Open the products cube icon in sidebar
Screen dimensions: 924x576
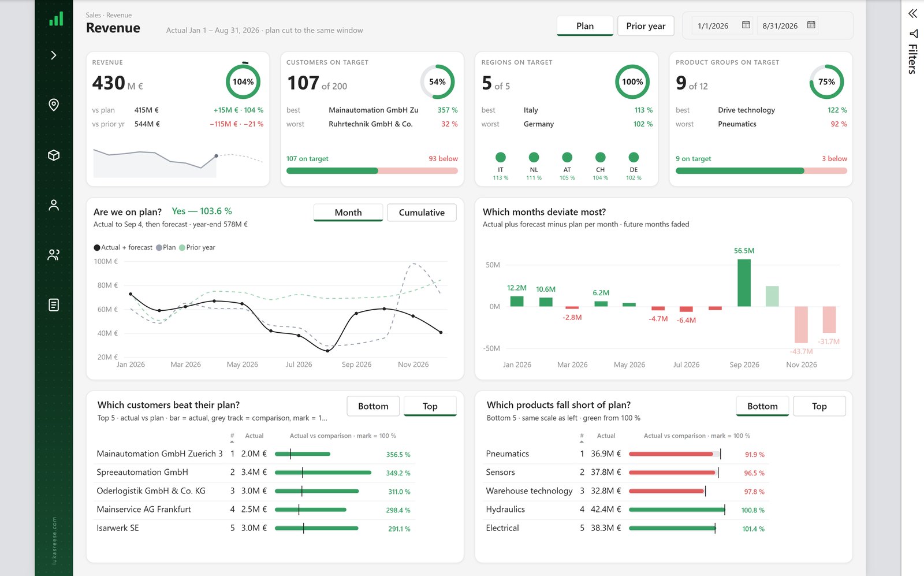[54, 155]
